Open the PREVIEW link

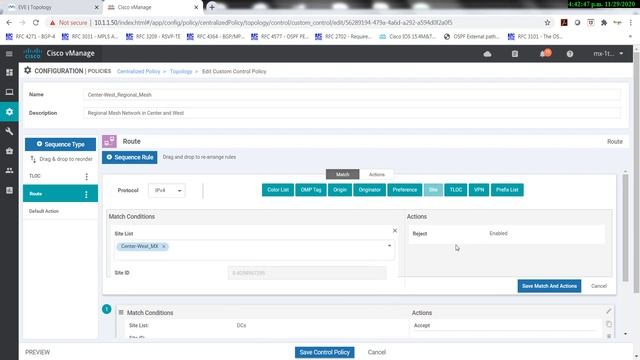pos(38,352)
